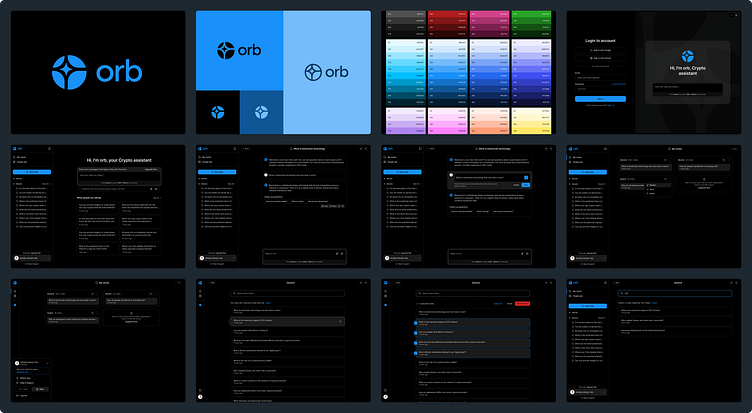Click the options icon on the highlighted General chat row

coord(340,321)
